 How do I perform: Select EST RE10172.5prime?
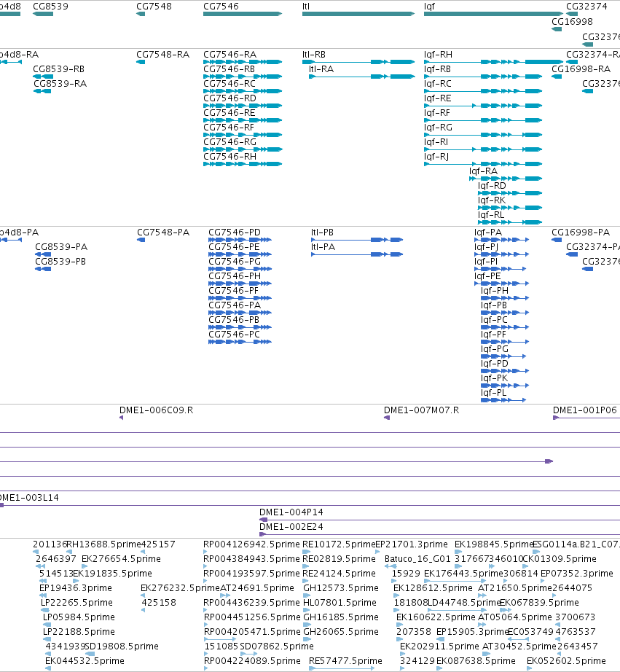pos(307,552)
